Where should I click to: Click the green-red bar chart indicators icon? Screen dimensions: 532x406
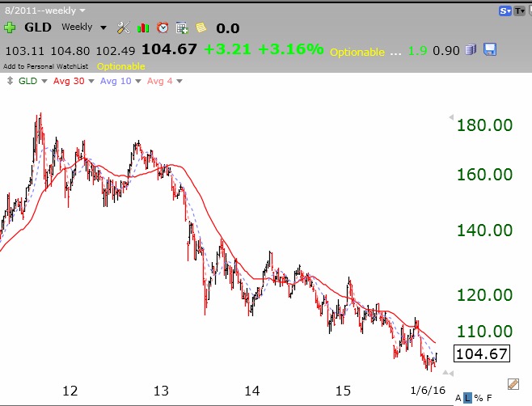(143, 27)
